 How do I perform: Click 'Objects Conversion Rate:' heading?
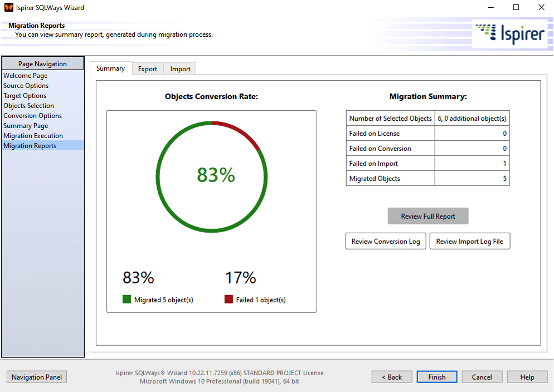pyautogui.click(x=211, y=96)
